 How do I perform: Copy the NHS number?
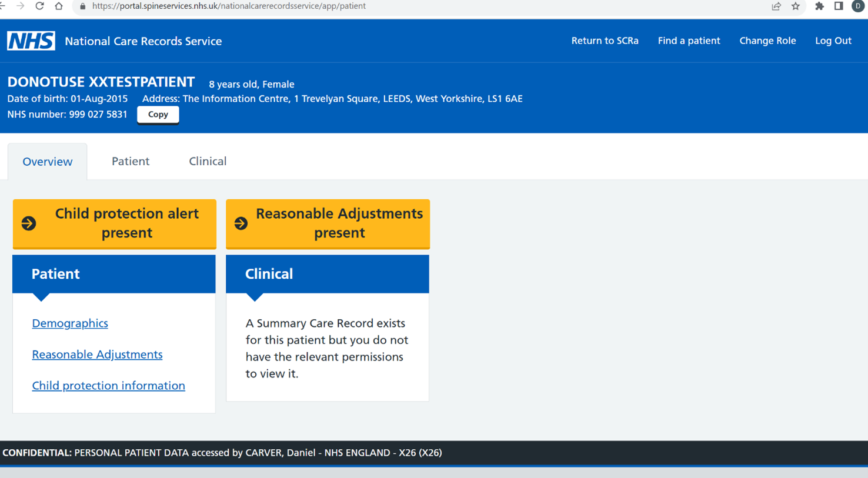click(x=158, y=115)
